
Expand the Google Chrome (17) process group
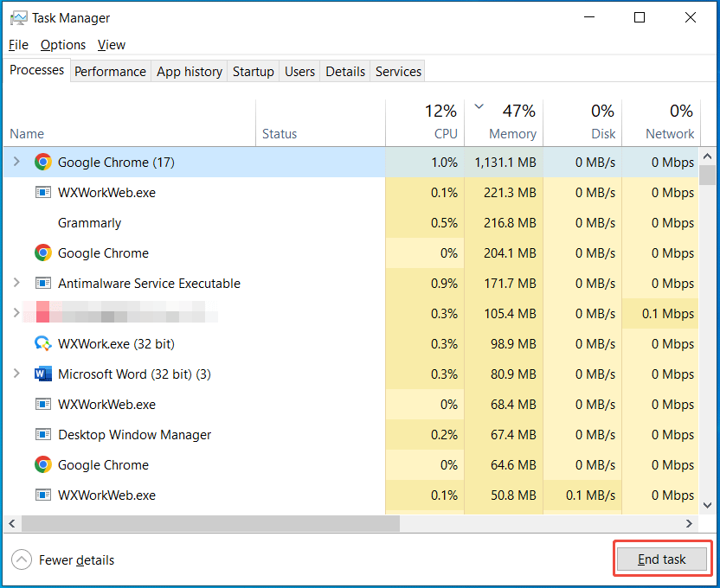pyautogui.click(x=17, y=162)
